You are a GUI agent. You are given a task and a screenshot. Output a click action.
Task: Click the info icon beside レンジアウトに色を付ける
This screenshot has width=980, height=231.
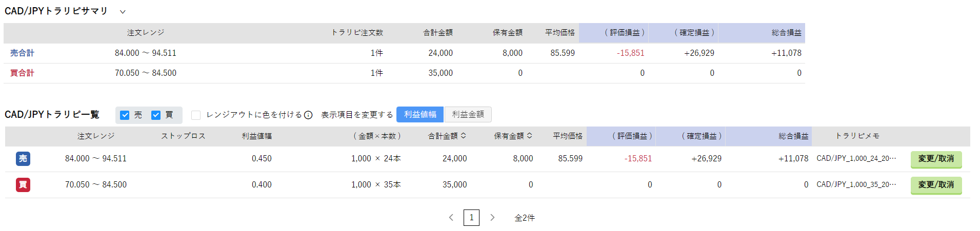pos(308,115)
